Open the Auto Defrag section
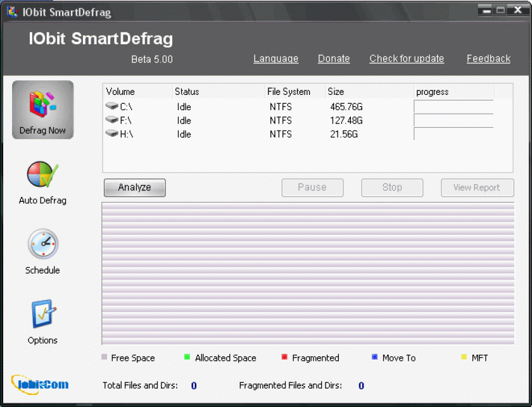Viewport: 532px width, 407px height. (x=43, y=183)
